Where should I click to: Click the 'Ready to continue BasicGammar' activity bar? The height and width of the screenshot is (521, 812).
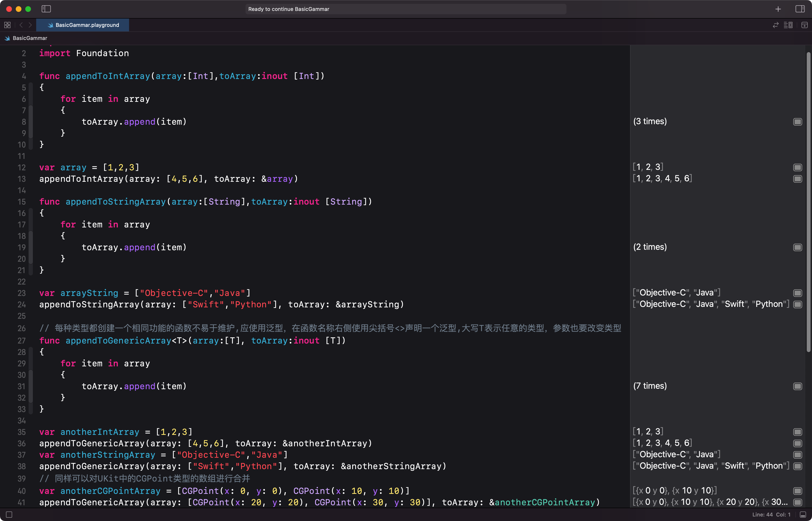coord(406,9)
